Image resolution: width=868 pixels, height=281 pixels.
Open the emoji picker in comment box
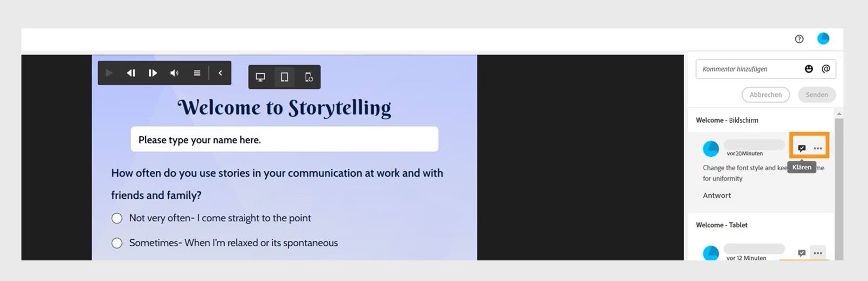pyautogui.click(x=809, y=69)
